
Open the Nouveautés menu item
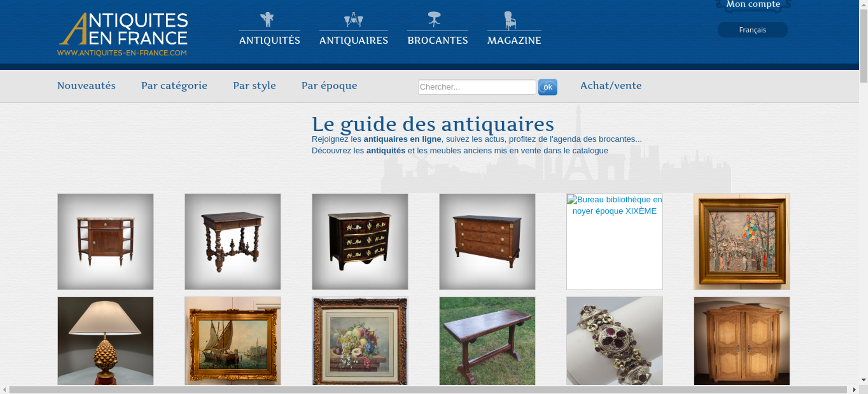coord(86,85)
